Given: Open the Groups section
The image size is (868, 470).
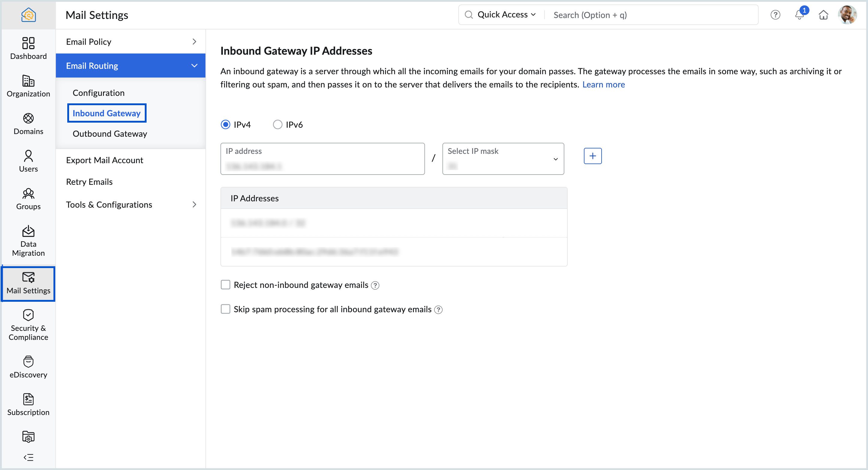Looking at the screenshot, I should point(28,199).
